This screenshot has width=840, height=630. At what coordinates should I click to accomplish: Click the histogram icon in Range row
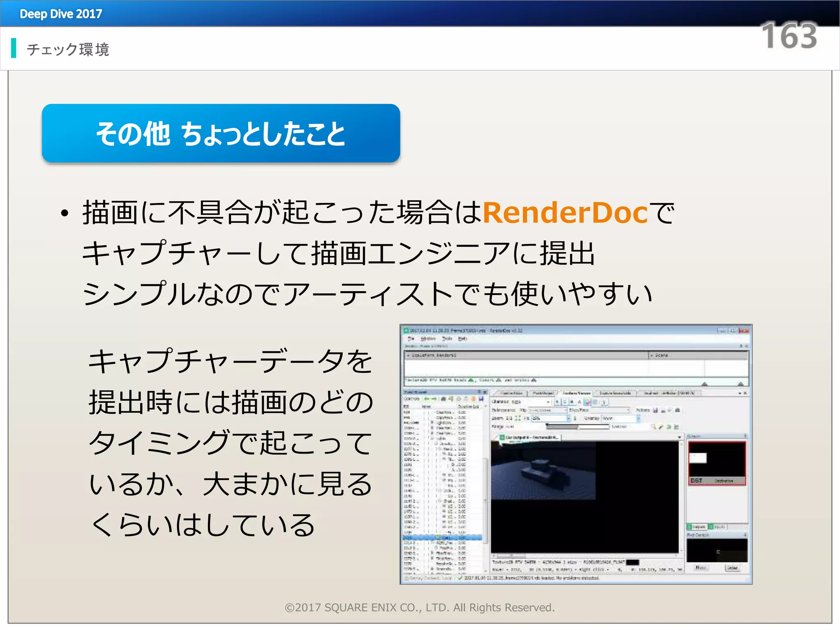point(676,427)
